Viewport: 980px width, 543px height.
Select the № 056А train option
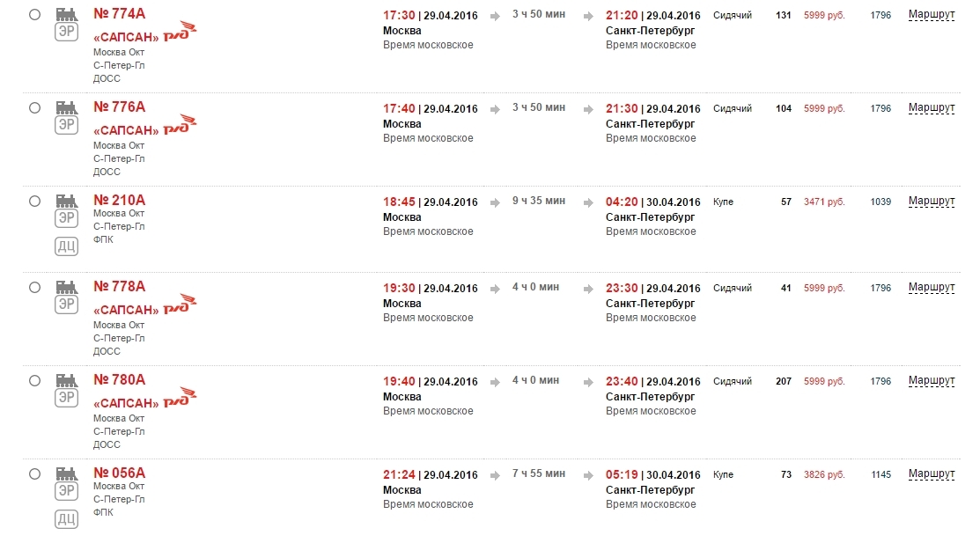pos(34,473)
